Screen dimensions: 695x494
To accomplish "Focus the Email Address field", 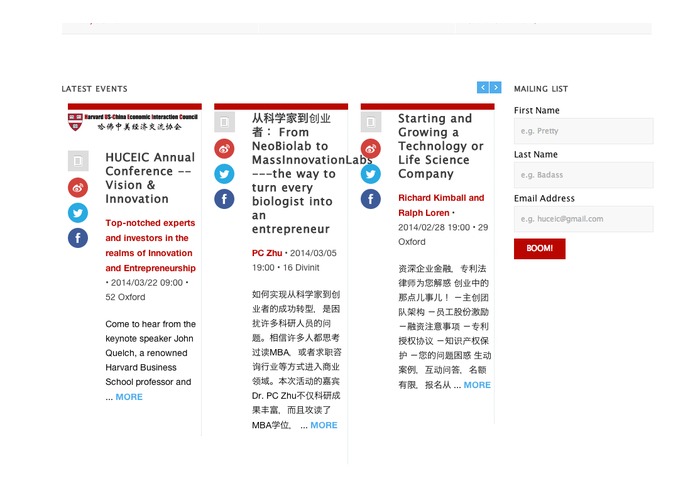I will click(583, 219).
